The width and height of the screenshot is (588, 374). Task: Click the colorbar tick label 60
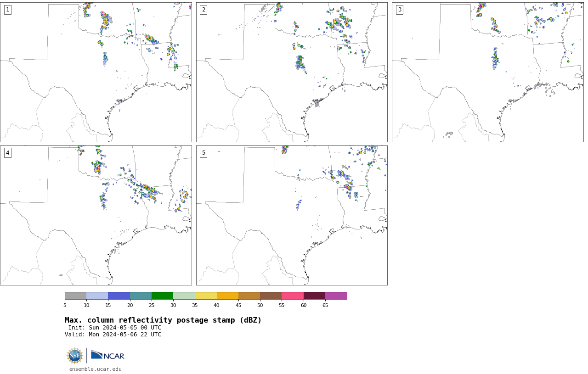[304, 306]
